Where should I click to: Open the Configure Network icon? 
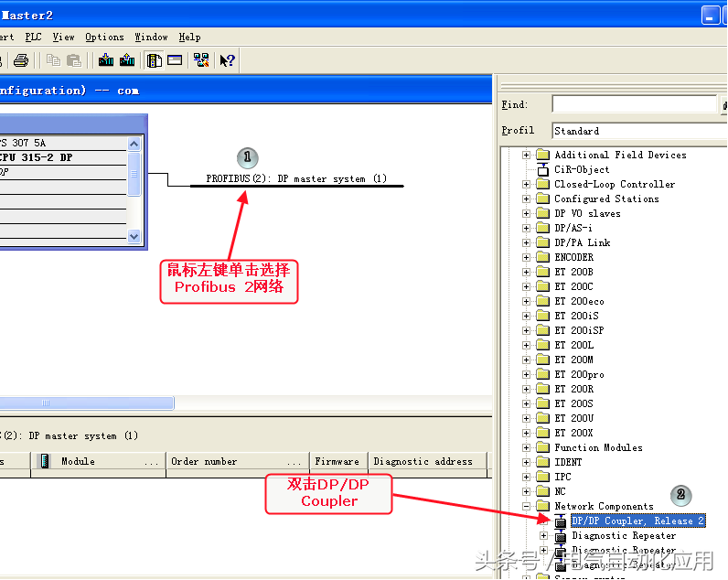click(x=201, y=60)
